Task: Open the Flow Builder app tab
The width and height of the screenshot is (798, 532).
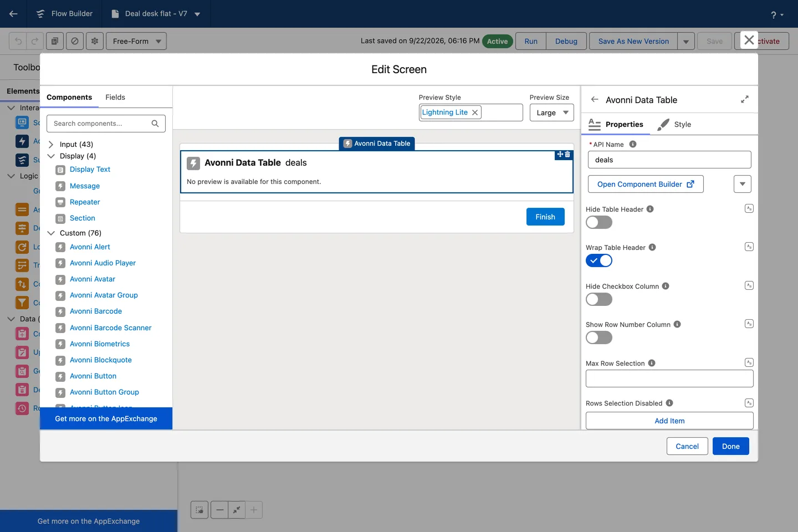Action: click(64, 14)
